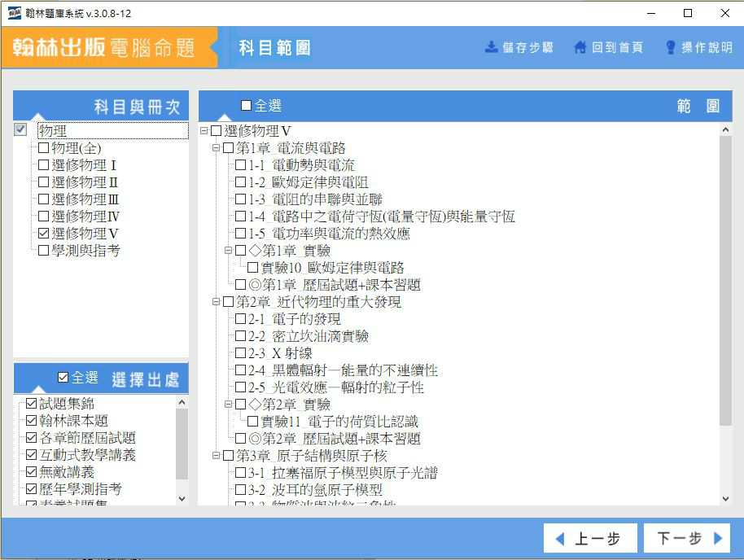The height and width of the screenshot is (560, 744).
Task: Check the 選修物理 II checkbox
Action: [43, 182]
